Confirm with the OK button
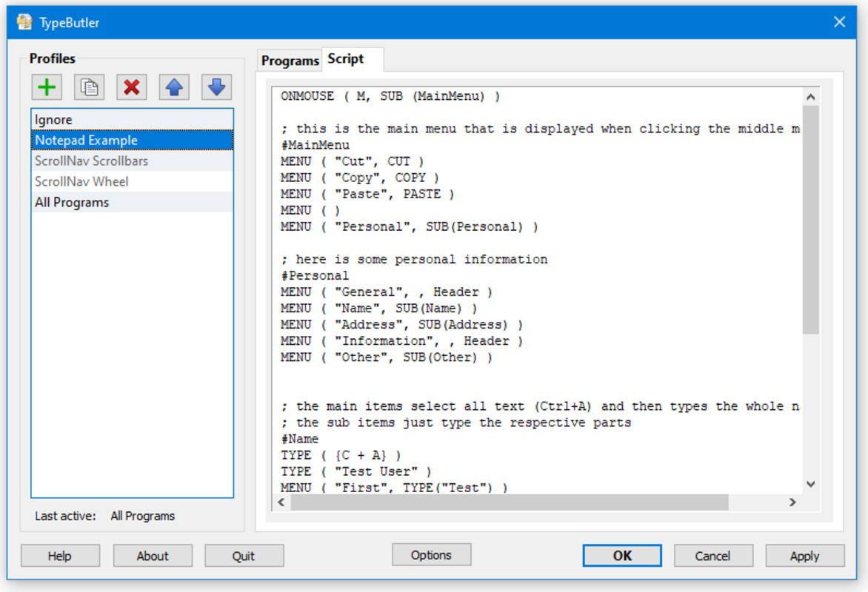Screen dimensions: 868x592 [622, 556]
